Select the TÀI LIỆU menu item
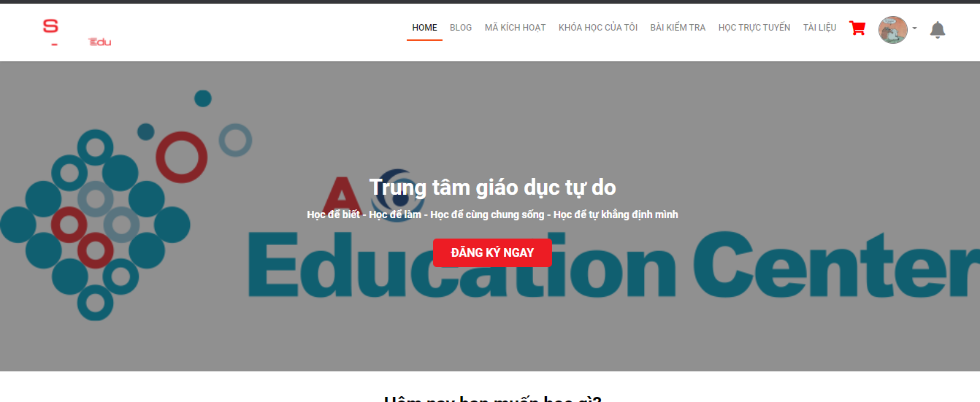The image size is (980, 402). click(x=819, y=28)
